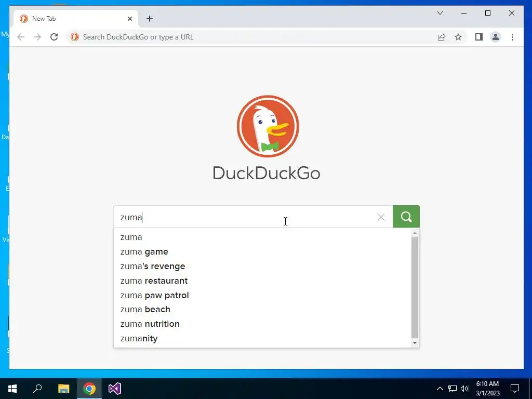This screenshot has width=532, height=399.
Task: Go back using the browser back arrow
Action: click(21, 37)
